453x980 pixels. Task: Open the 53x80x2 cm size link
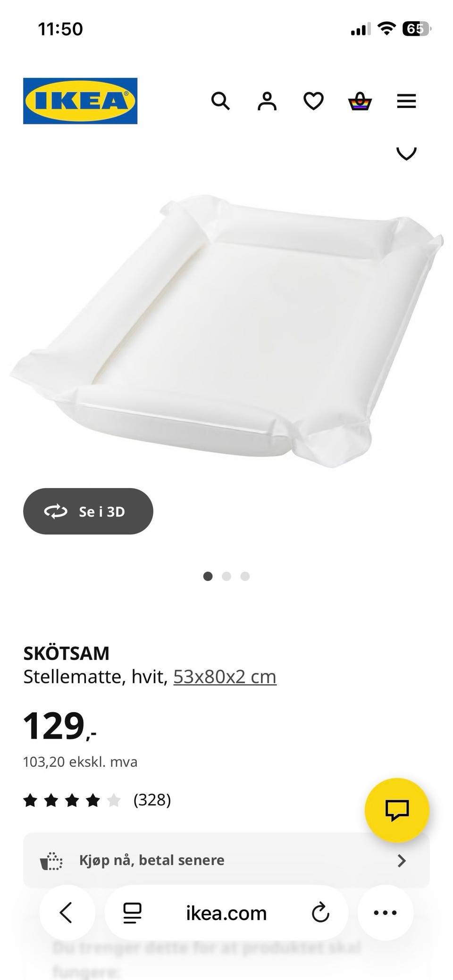(x=225, y=677)
